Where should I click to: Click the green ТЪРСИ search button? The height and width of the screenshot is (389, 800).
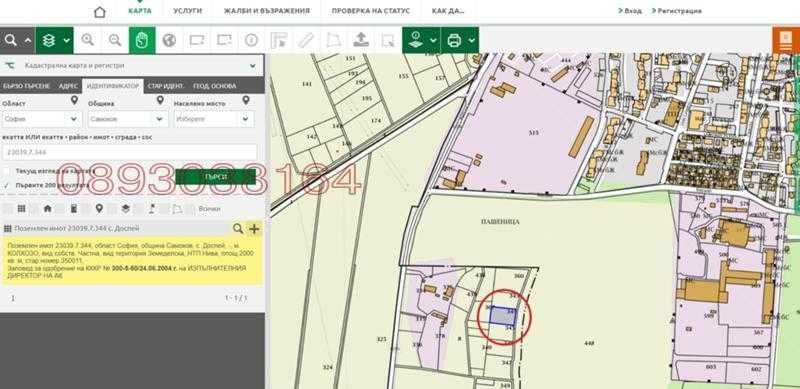[x=215, y=177]
